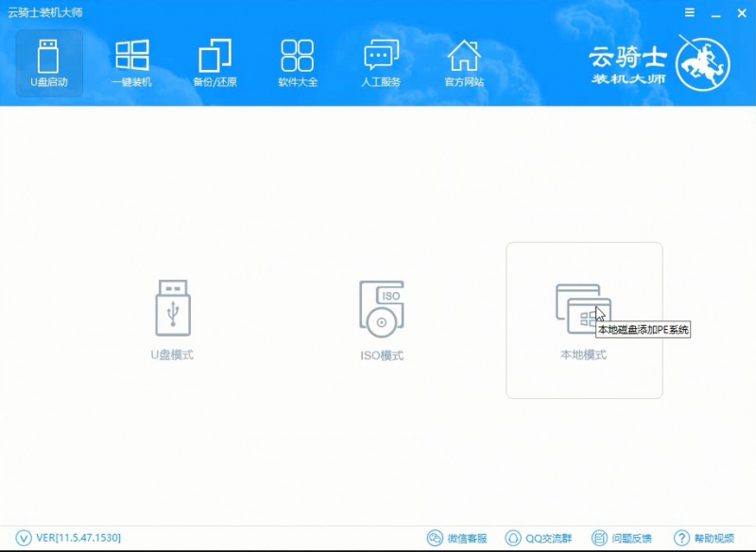Image resolution: width=756 pixels, height=552 pixels.
Task: Click the ISO模式 label
Action: point(382,355)
